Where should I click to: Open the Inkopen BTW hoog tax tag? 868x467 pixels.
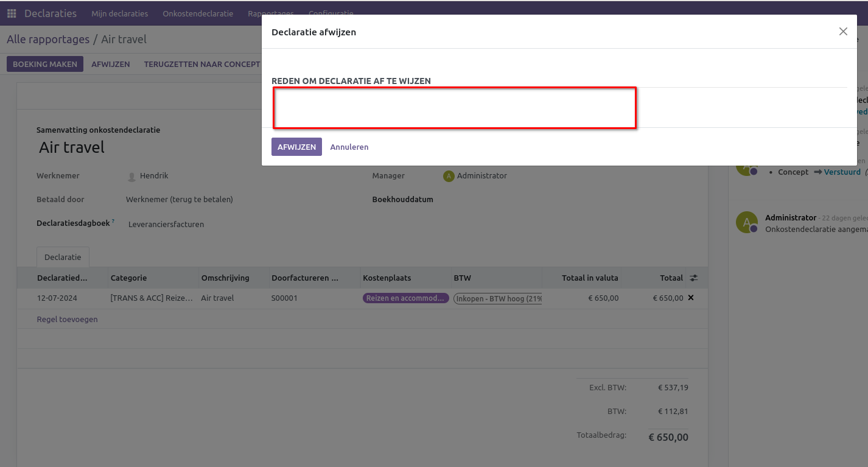[x=498, y=298]
